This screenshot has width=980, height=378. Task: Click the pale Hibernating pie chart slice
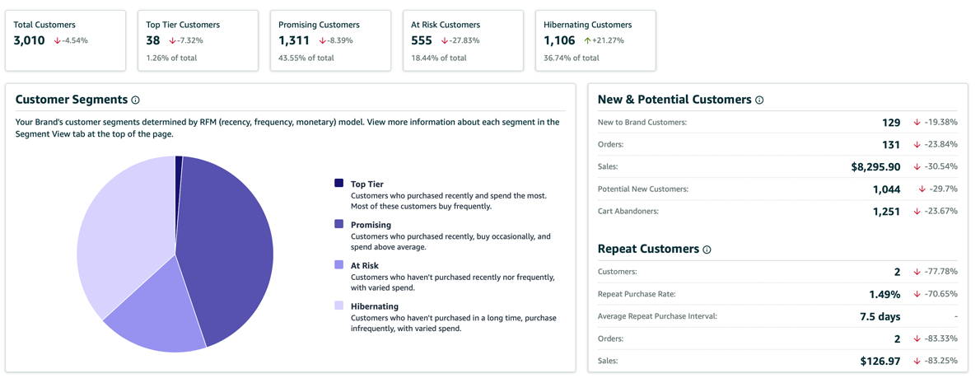click(124, 231)
